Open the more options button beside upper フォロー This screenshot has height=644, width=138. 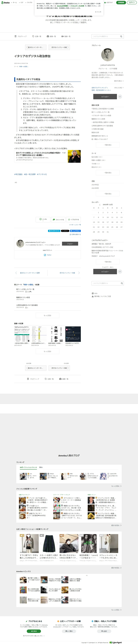click(120, 96)
